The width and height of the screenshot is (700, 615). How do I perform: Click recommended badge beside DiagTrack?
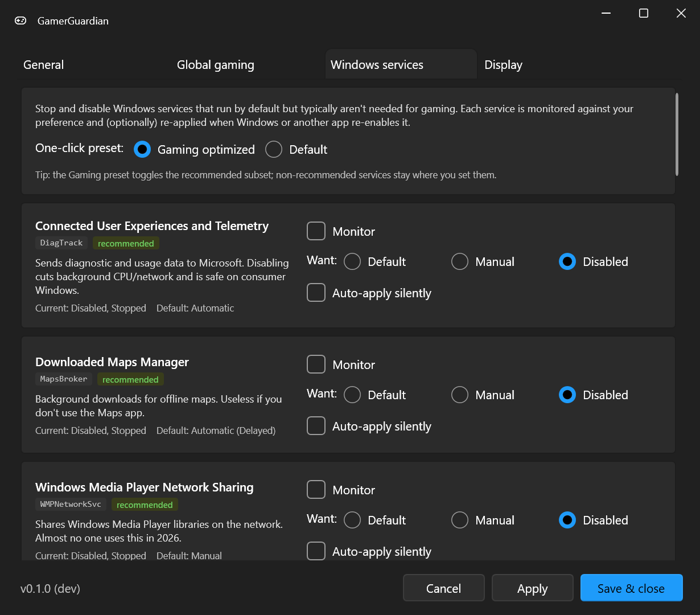(x=126, y=243)
